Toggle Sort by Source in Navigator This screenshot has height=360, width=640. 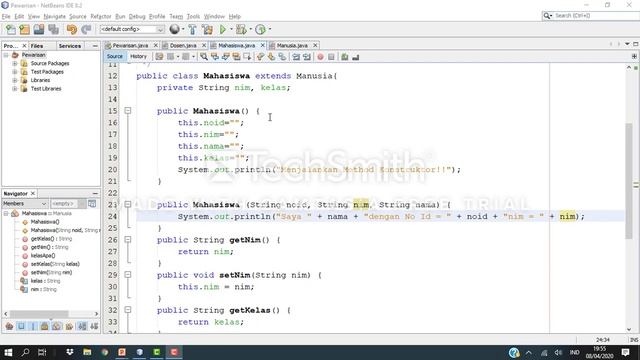94,326
